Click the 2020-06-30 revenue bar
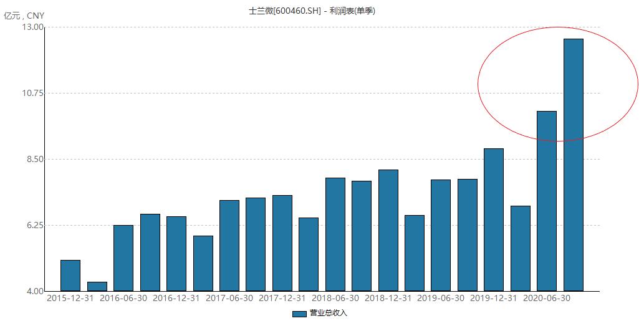644x326 pixels. [547, 201]
